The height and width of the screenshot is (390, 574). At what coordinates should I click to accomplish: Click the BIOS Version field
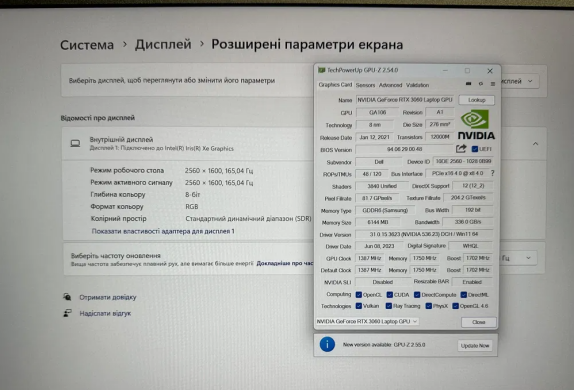404,149
